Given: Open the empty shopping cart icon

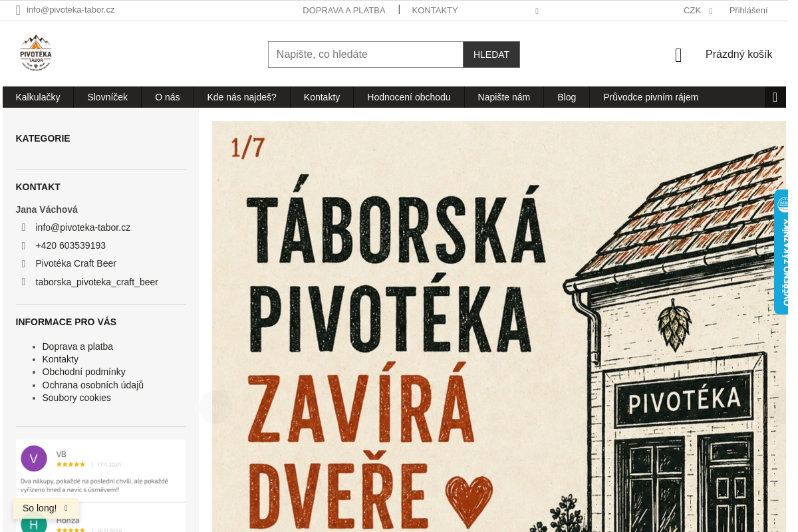Looking at the screenshot, I should [678, 55].
